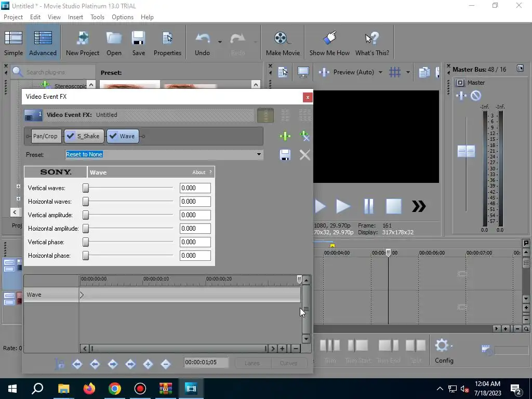
Task: Remove selected plug-in from the chain
Action: 304,136
